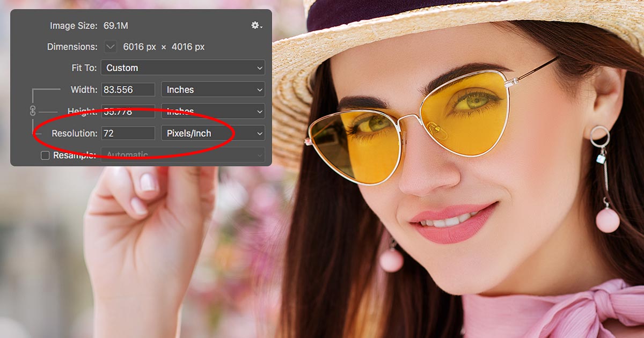This screenshot has width=644, height=338.
Task: Click the chevron on the Height units box
Action: pos(260,111)
